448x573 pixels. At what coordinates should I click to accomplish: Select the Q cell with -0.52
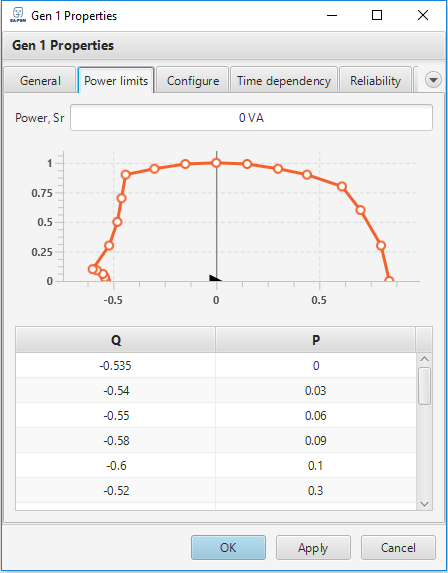pyautogui.click(x=116, y=490)
